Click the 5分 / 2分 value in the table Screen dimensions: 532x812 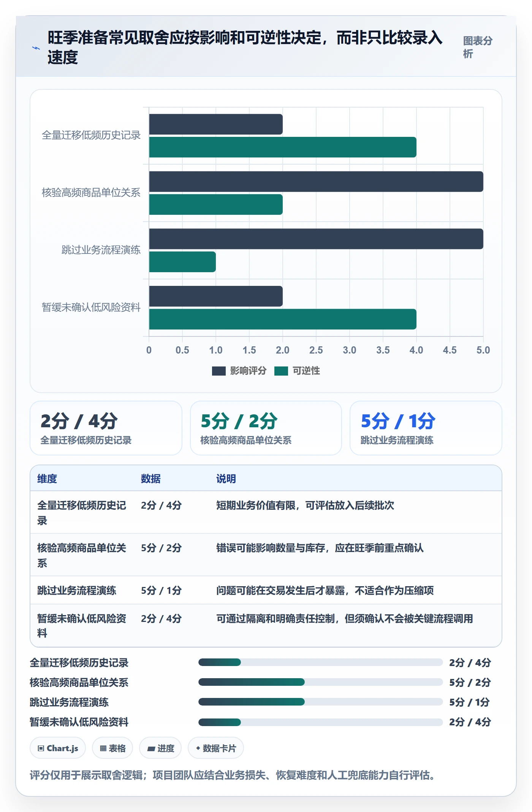pyautogui.click(x=161, y=548)
